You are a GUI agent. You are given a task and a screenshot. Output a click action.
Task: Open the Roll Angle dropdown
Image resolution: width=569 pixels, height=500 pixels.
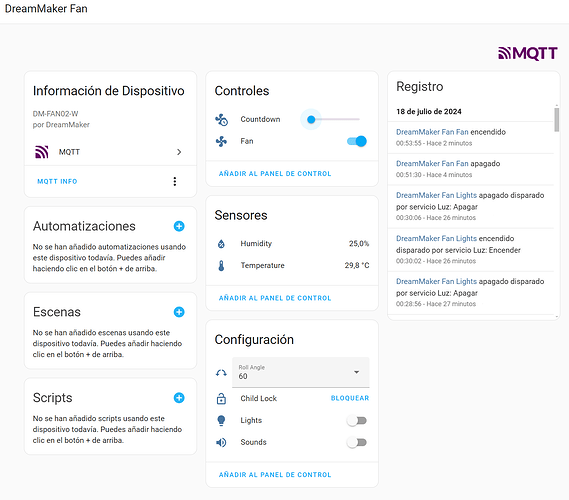(301, 372)
